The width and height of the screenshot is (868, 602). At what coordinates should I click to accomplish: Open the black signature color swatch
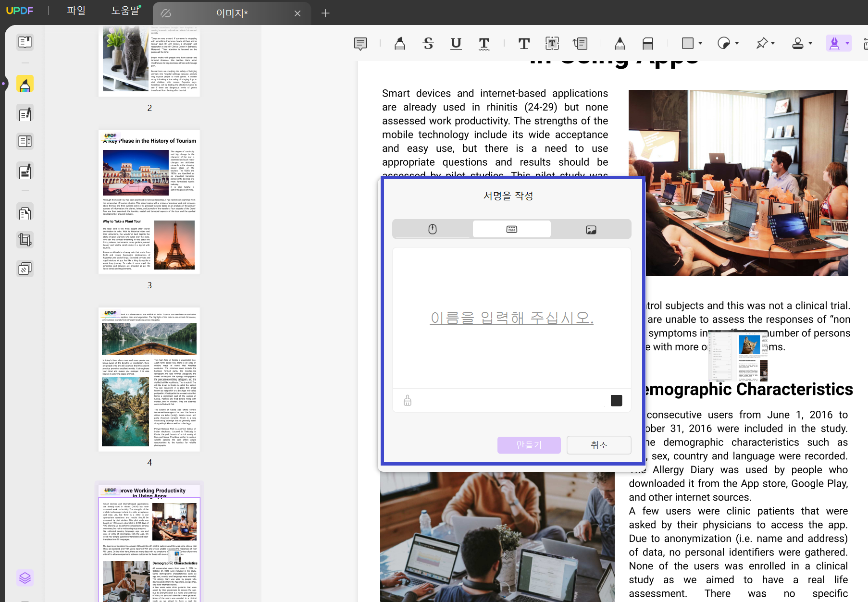point(616,401)
